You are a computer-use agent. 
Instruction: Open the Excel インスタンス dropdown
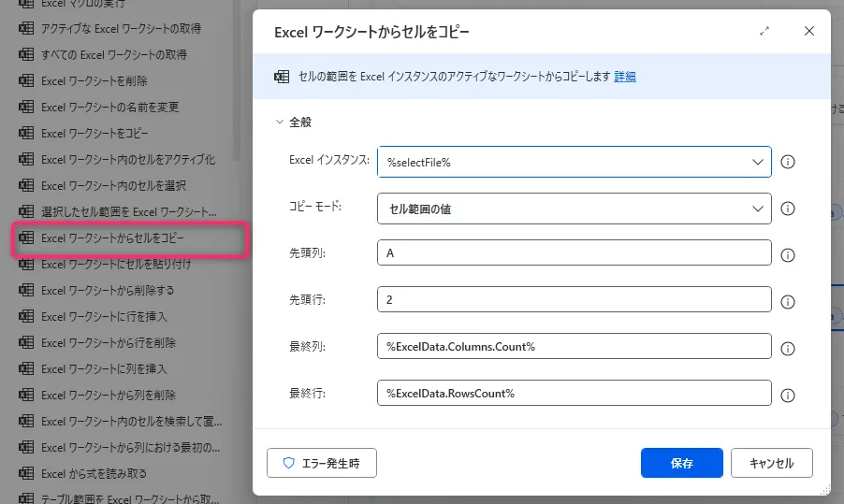tap(757, 163)
